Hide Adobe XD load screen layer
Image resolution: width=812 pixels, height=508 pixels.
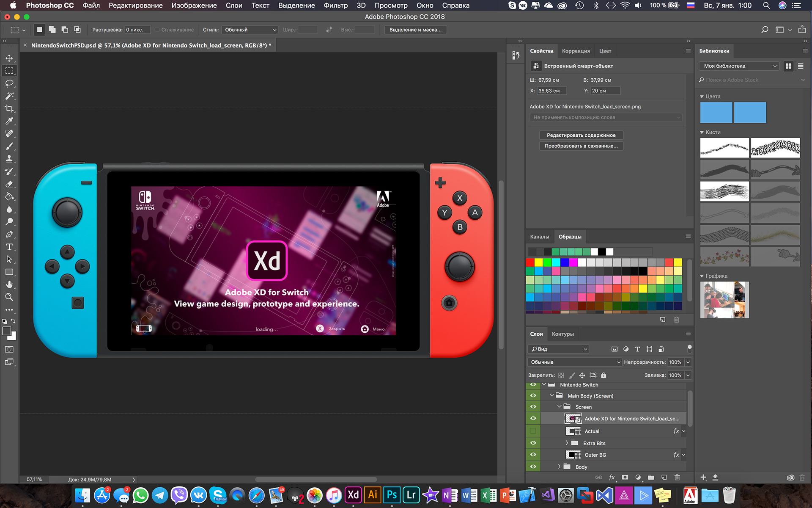(x=533, y=419)
